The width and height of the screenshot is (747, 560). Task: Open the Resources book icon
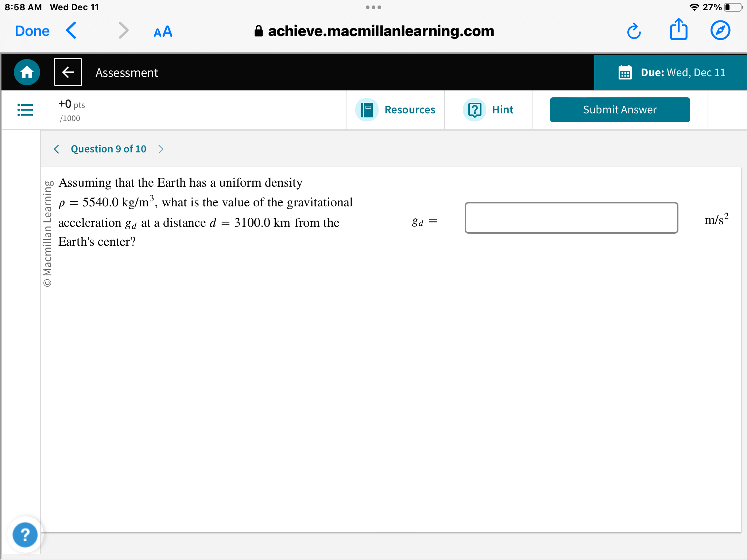tap(367, 109)
